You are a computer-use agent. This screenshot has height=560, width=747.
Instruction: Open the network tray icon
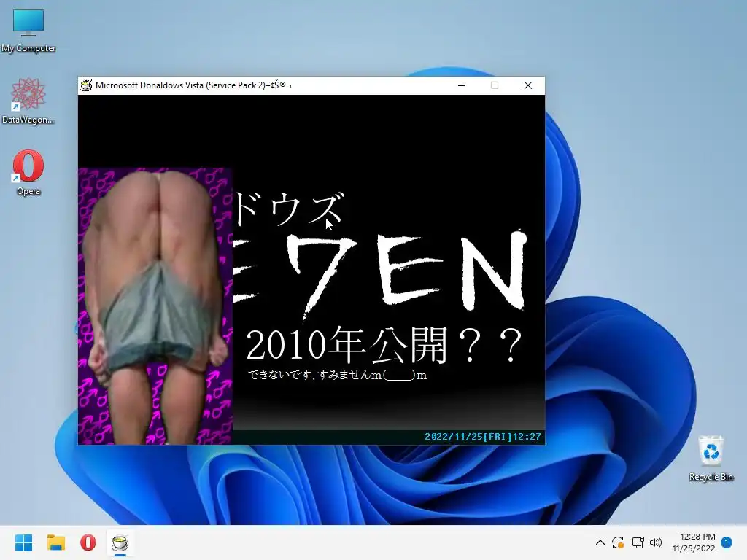[638, 542]
